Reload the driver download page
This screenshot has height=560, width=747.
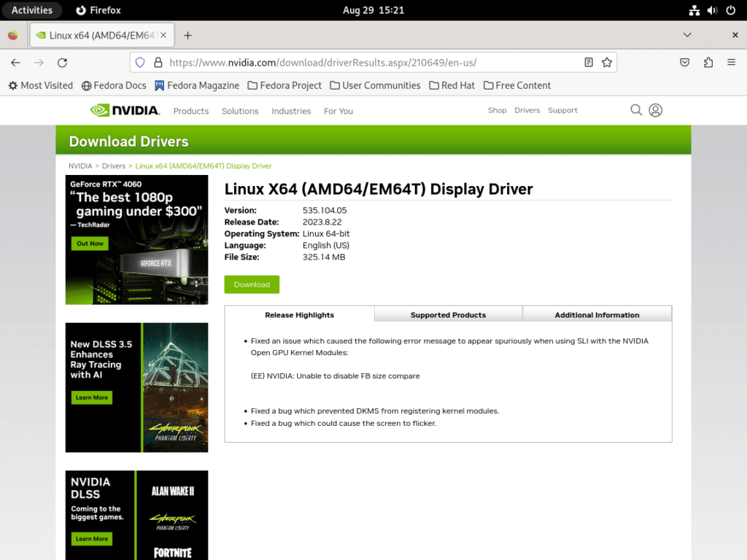pos(62,63)
